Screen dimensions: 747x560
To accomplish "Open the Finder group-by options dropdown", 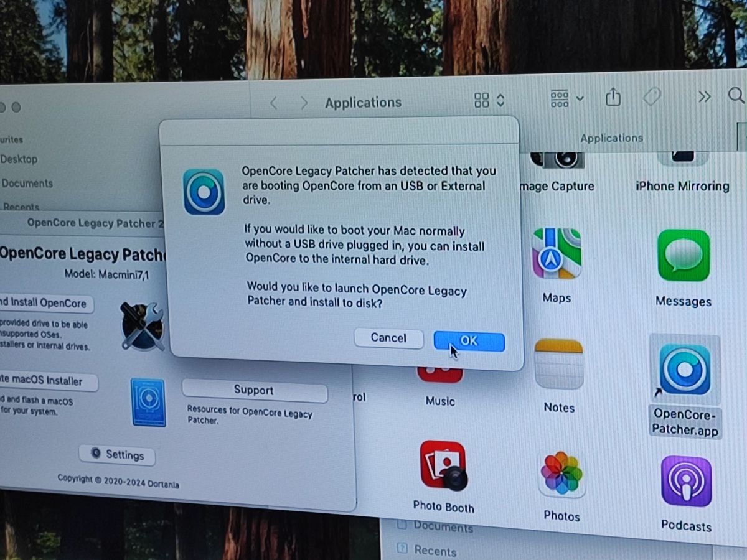I will click(567, 98).
